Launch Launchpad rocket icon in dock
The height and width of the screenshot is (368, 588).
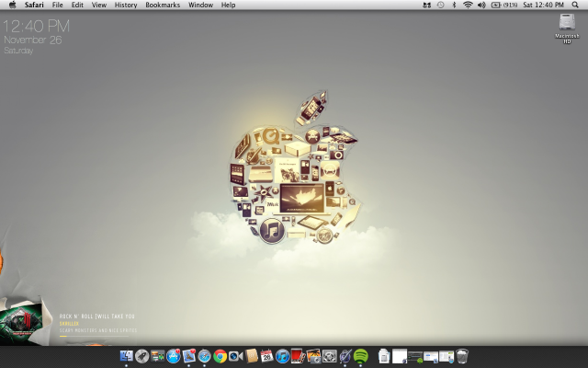(x=142, y=356)
